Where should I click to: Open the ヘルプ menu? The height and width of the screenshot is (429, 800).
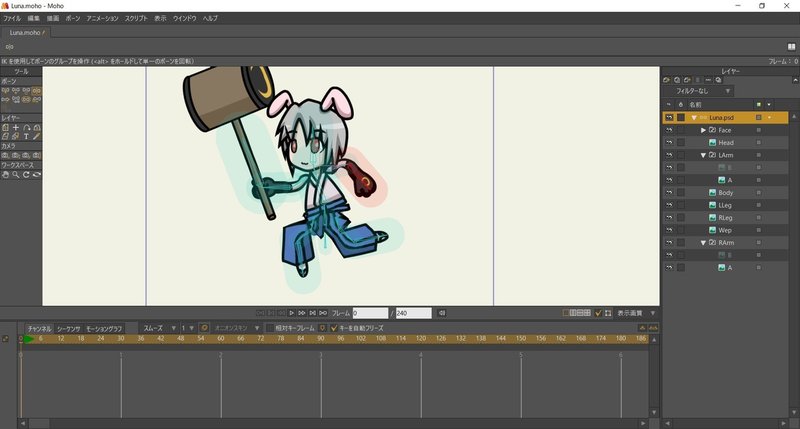click(x=210, y=18)
